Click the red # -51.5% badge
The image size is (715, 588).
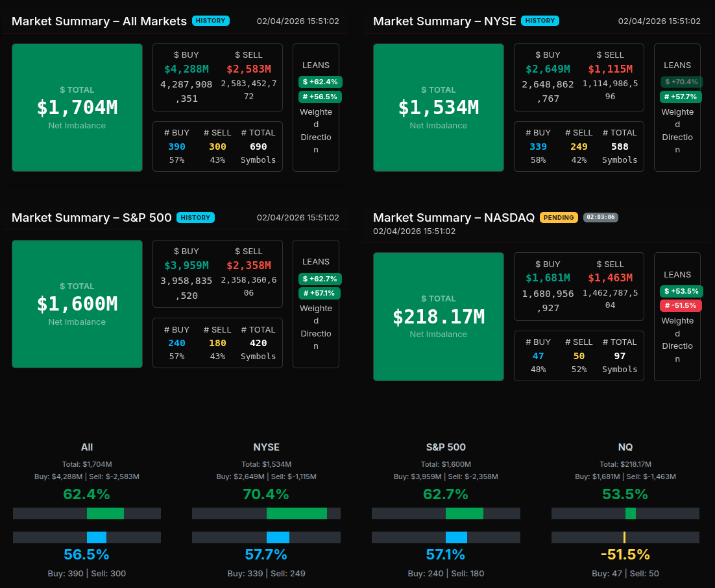pos(681,305)
